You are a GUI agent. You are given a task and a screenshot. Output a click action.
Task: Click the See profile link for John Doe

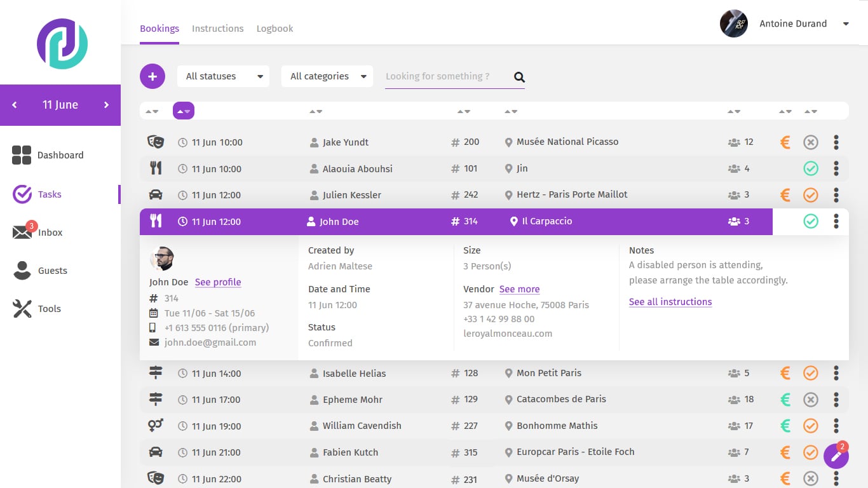click(x=218, y=282)
